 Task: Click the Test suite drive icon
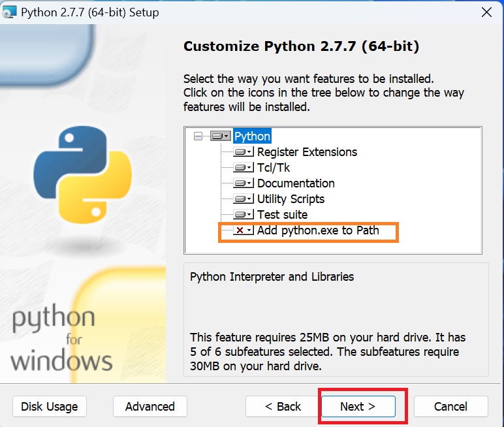[x=244, y=214]
